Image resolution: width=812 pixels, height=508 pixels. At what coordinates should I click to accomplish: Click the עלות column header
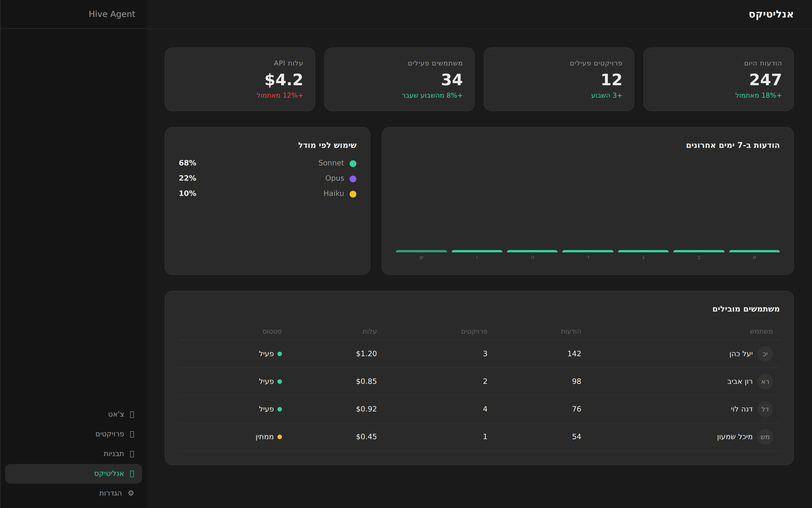(369, 332)
